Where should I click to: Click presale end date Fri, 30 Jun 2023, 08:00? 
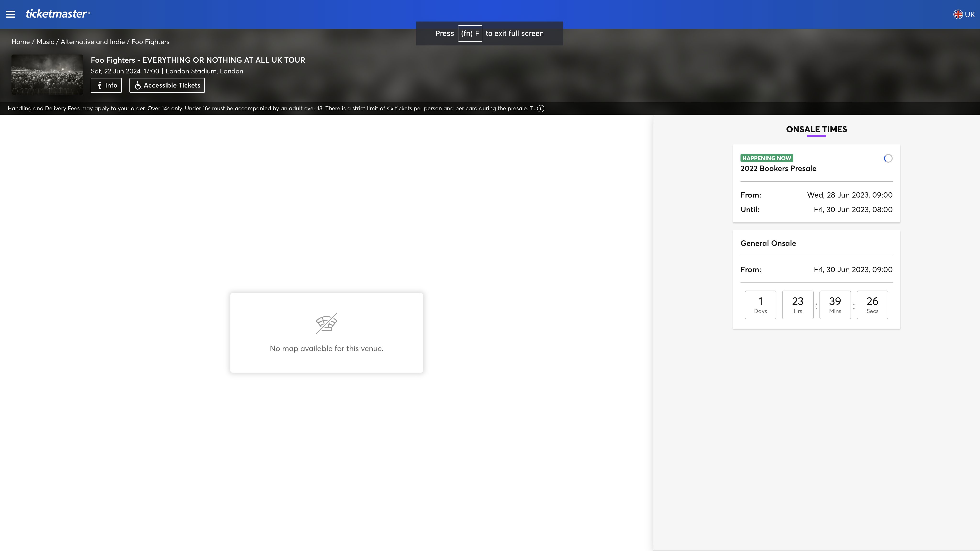(x=853, y=209)
